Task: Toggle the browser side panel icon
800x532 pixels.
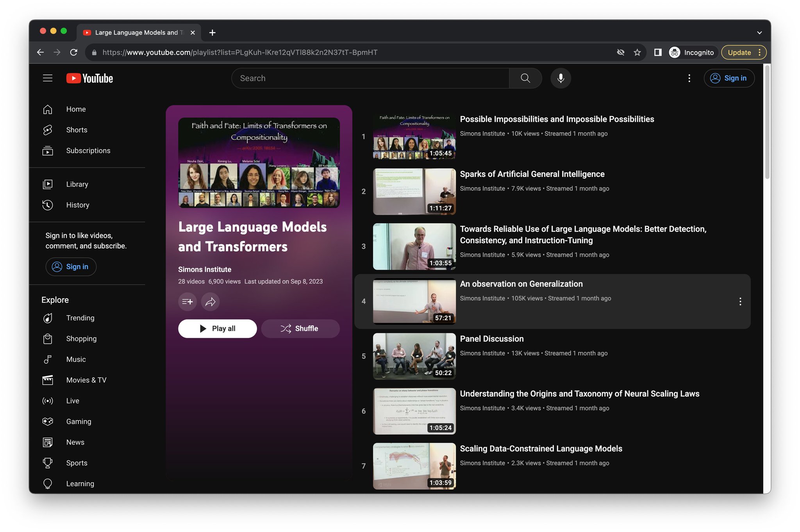Action: pyautogui.click(x=658, y=52)
